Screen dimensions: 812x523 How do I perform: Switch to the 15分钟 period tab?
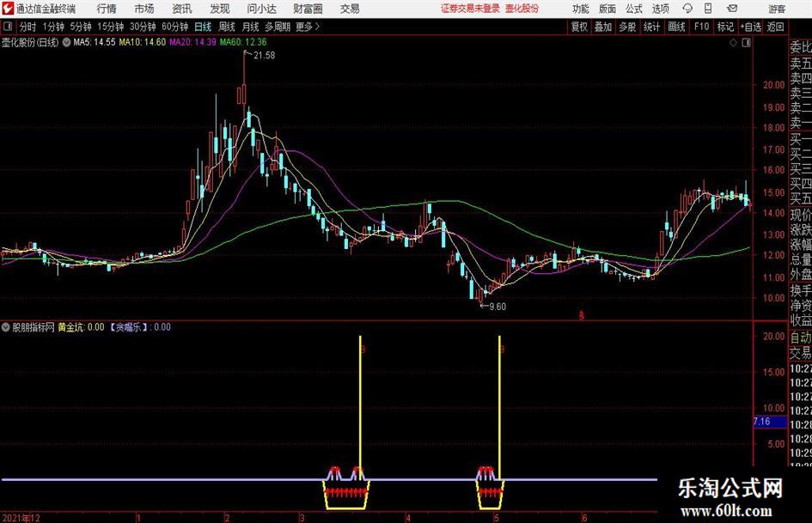click(111, 27)
